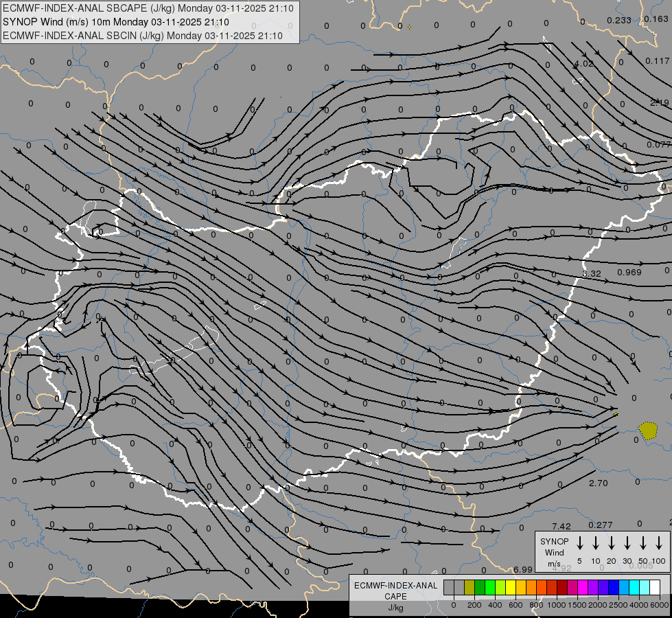Viewport: 672px width, 618px height.
Task: Click the 7.42 value above the wind legend
Action: [561, 526]
